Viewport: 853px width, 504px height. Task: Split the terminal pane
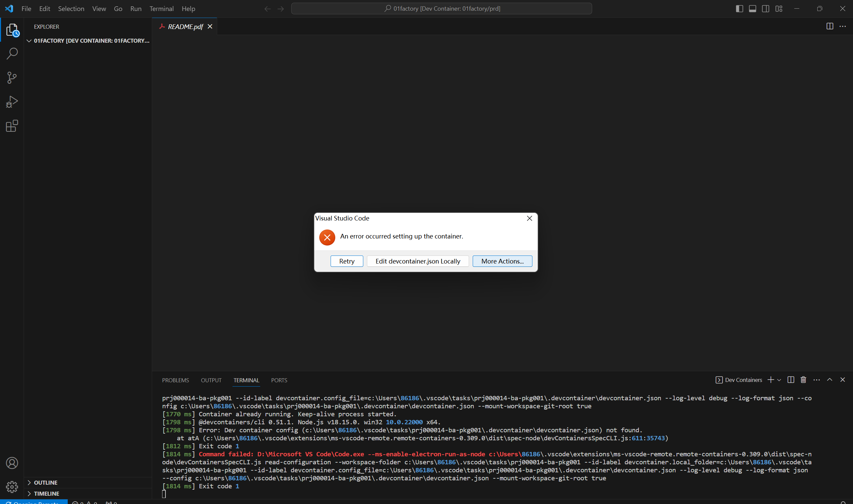point(791,380)
